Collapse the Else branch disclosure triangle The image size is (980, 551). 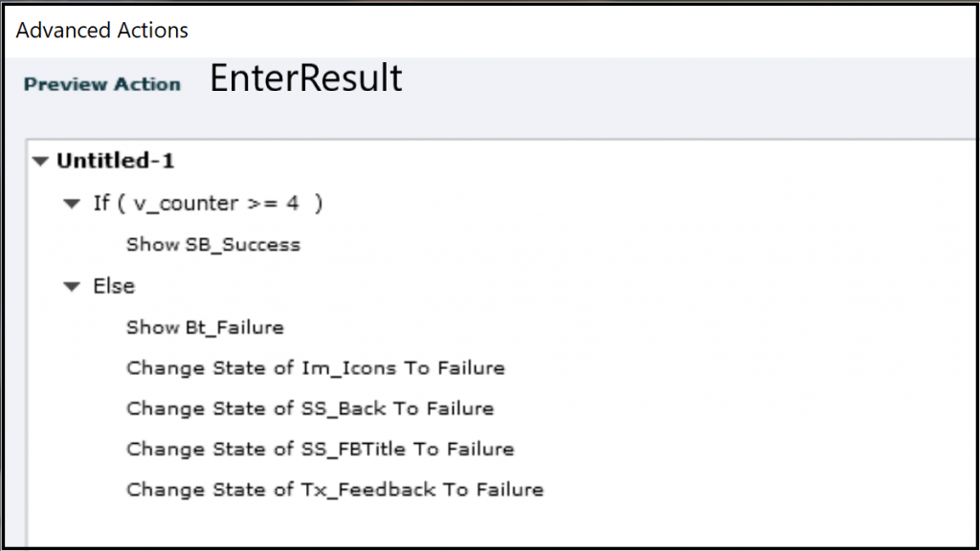(x=71, y=286)
